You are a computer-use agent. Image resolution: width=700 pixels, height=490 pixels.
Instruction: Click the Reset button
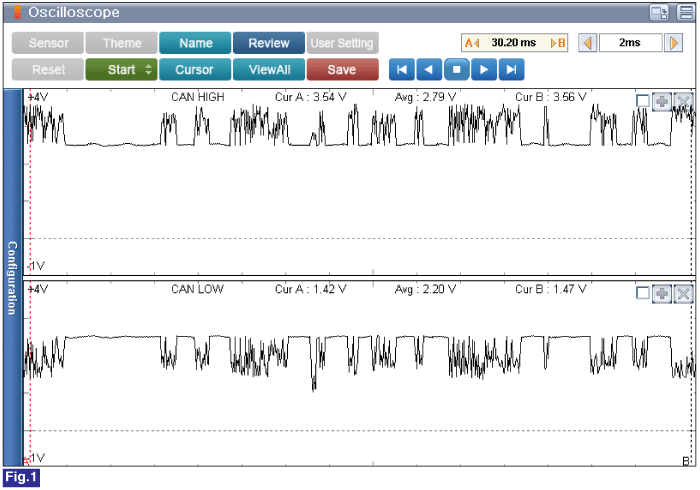[48, 70]
